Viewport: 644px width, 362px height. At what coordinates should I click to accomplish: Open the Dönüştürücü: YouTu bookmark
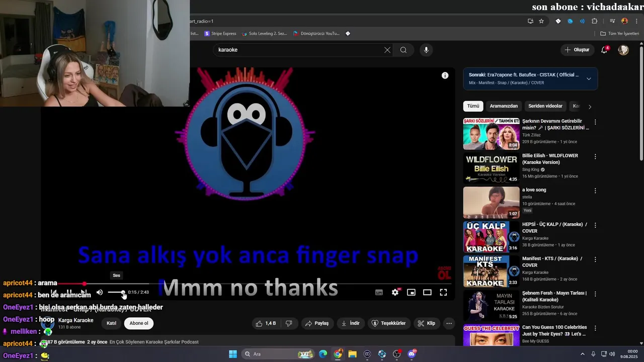pyautogui.click(x=316, y=34)
